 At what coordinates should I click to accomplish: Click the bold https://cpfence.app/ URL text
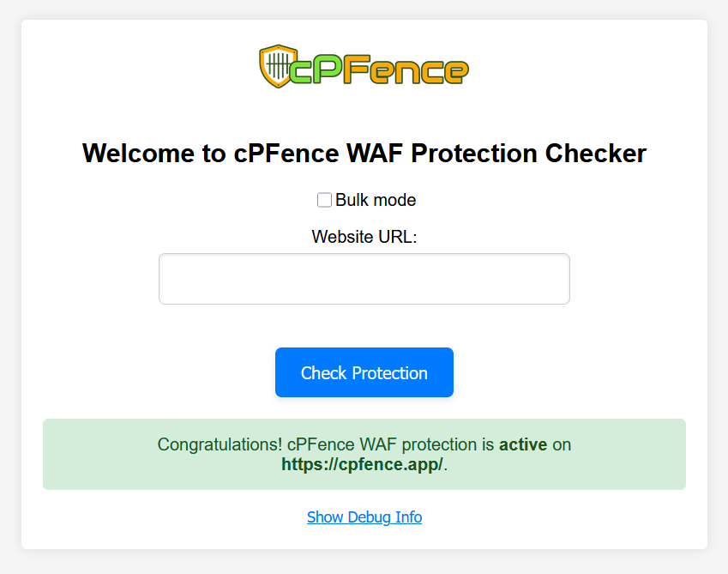pos(362,464)
